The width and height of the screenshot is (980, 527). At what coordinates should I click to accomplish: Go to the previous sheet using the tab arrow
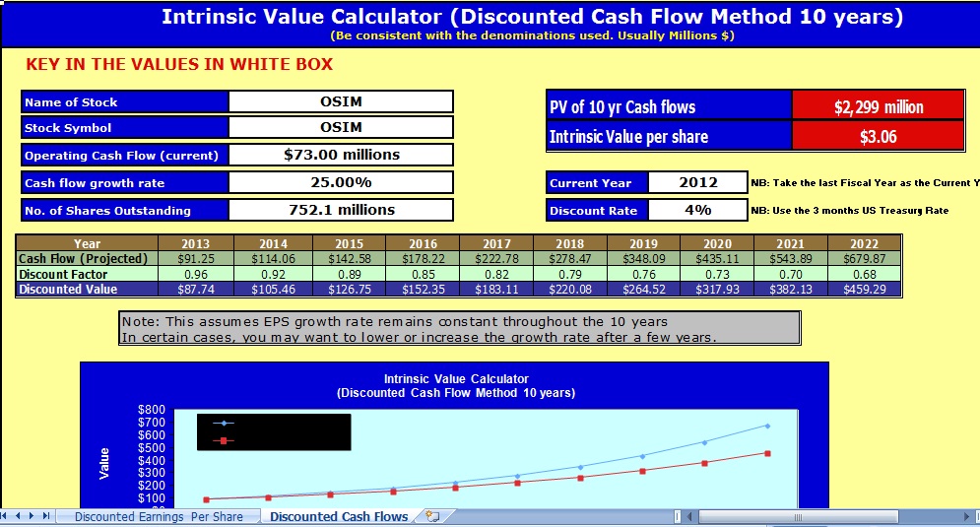(18, 516)
